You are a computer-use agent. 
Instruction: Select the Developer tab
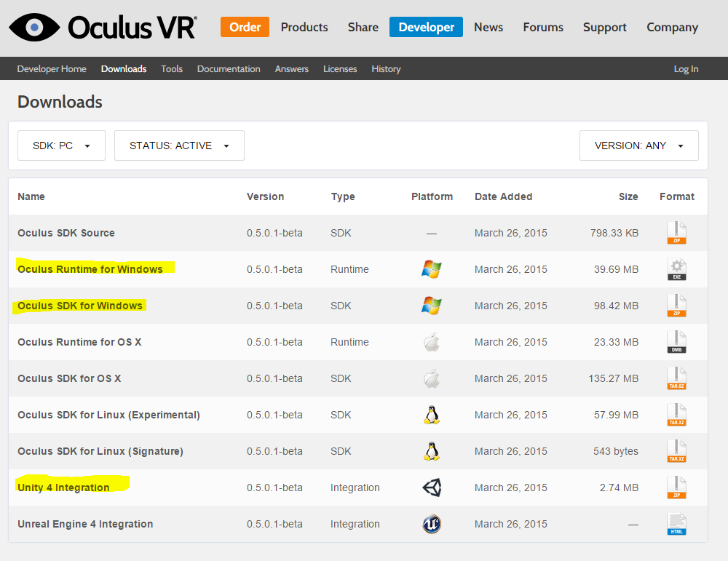426,27
